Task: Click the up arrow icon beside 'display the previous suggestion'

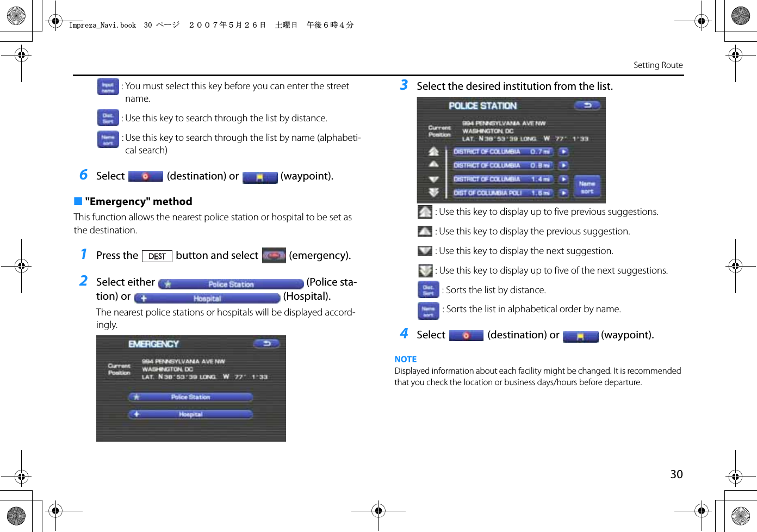Action: pyautogui.click(x=425, y=231)
